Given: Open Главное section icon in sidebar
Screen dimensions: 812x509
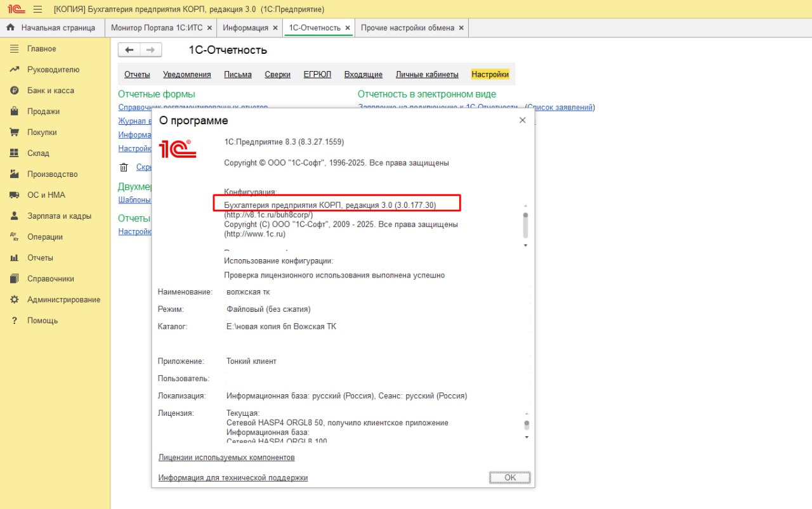Looking at the screenshot, I should pyautogui.click(x=14, y=49).
